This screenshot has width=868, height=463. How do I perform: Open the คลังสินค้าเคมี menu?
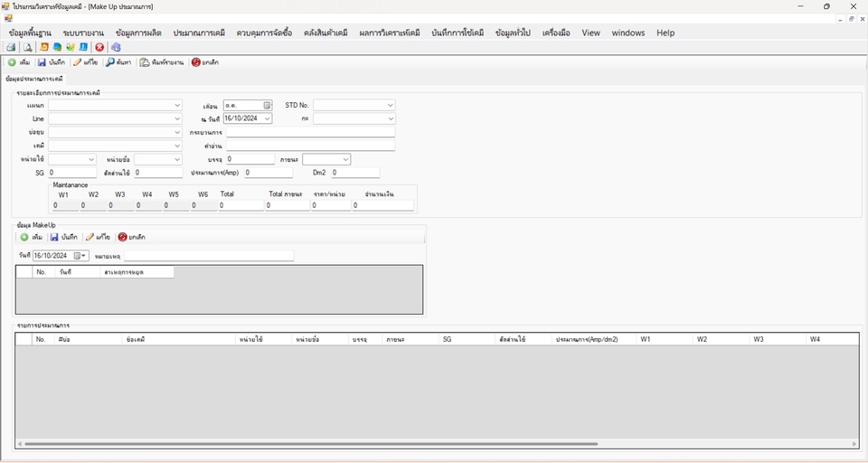(325, 33)
